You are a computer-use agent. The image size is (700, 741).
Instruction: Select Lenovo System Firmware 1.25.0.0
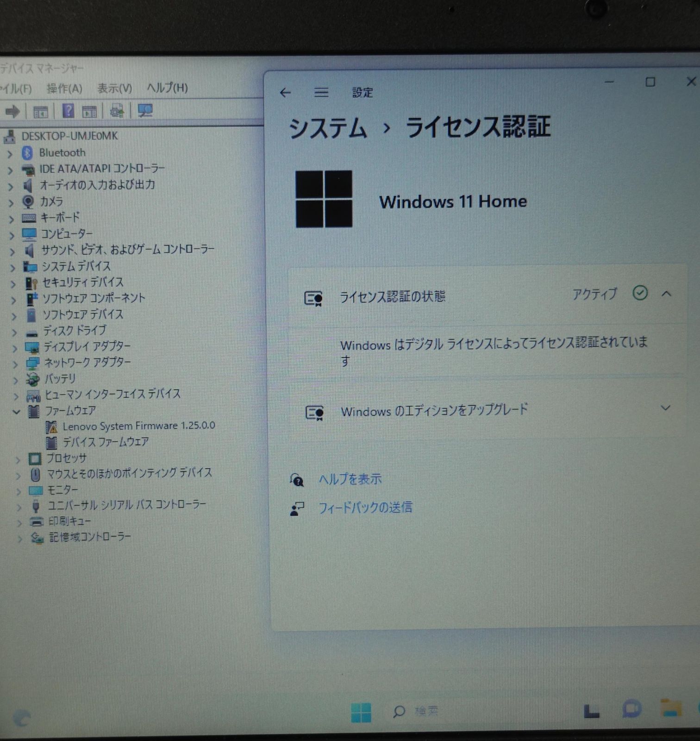pos(139,426)
